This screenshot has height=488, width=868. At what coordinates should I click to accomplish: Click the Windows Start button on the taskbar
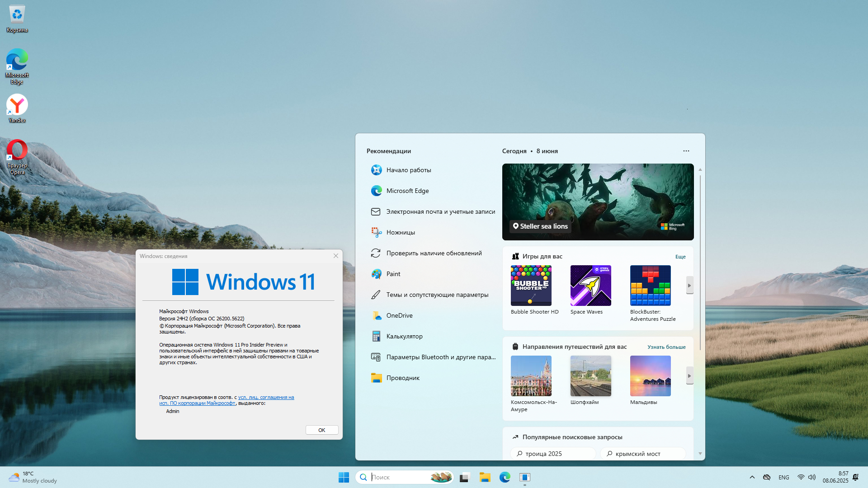click(x=344, y=477)
